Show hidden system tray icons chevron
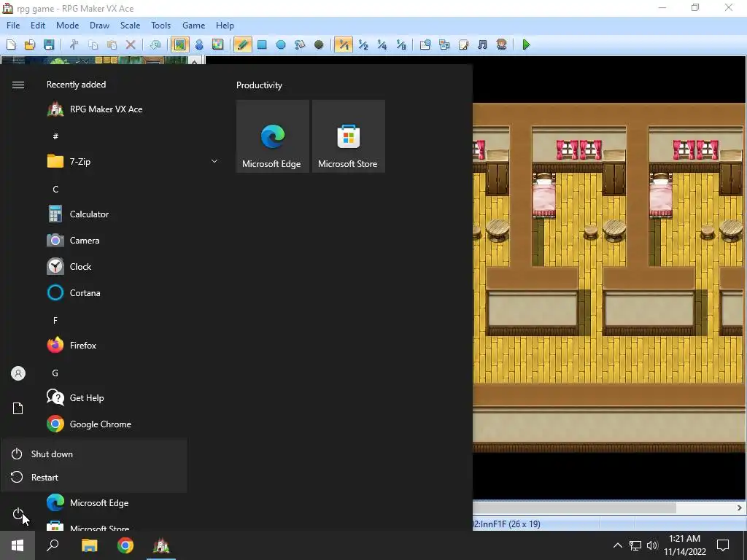Screen dimensions: 747x560 tap(617, 545)
